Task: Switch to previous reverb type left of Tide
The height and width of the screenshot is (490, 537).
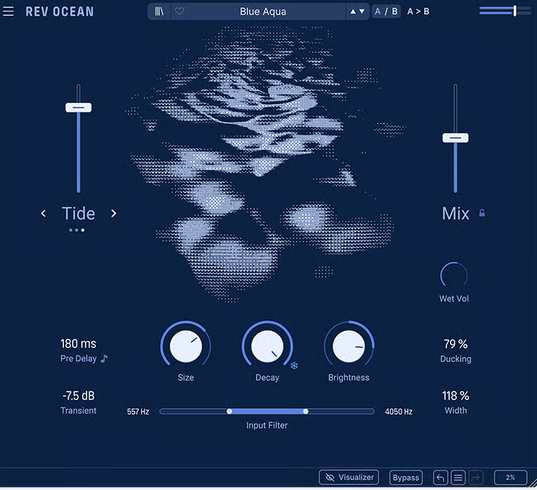Action: tap(43, 213)
